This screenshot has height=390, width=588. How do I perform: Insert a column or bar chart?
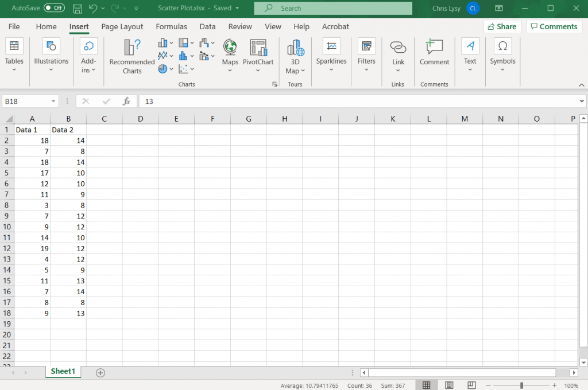[x=164, y=42]
